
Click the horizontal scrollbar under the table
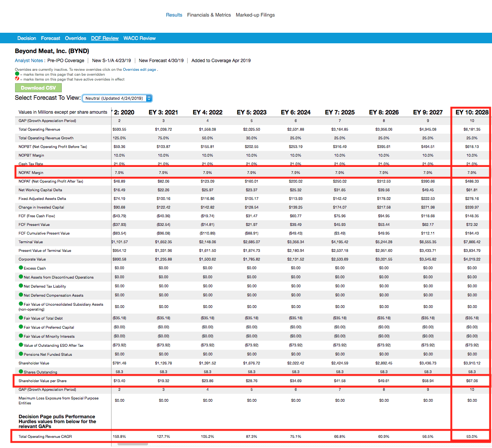(133, 444)
